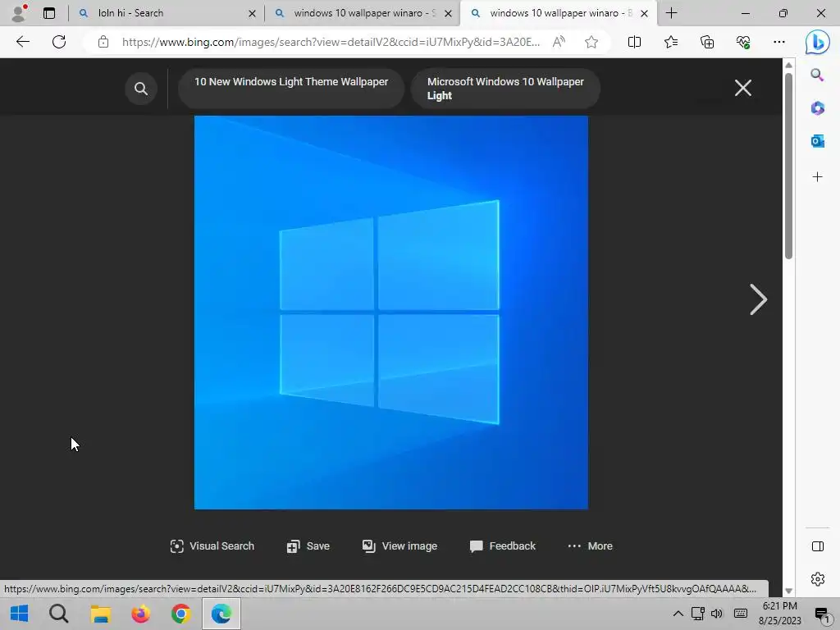Close the middle wallpaper winaro tab

[x=449, y=13]
